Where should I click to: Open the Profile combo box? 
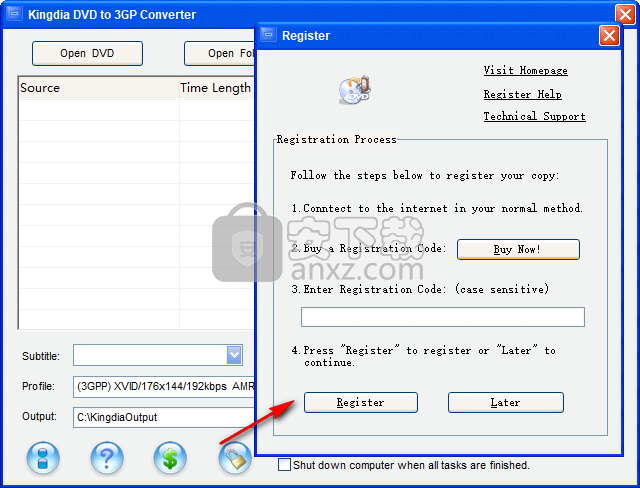coord(164,386)
